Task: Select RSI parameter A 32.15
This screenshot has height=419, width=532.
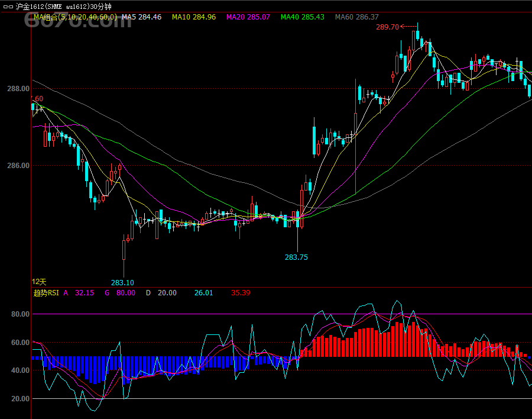Action: point(79,293)
